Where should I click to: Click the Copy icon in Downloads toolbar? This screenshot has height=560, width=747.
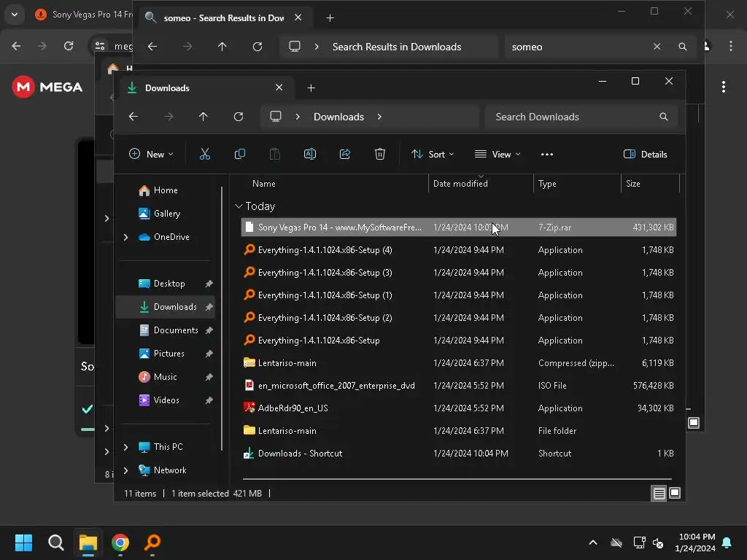point(239,155)
